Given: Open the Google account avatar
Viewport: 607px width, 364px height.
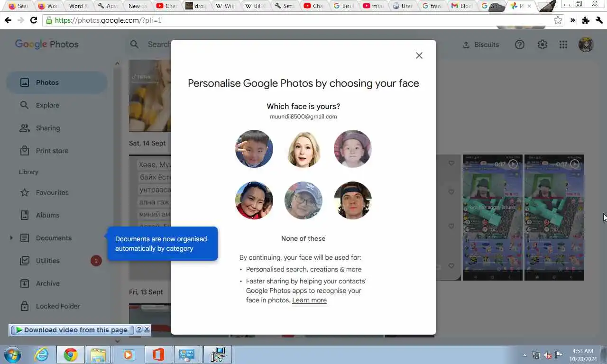Looking at the screenshot, I should [586, 45].
